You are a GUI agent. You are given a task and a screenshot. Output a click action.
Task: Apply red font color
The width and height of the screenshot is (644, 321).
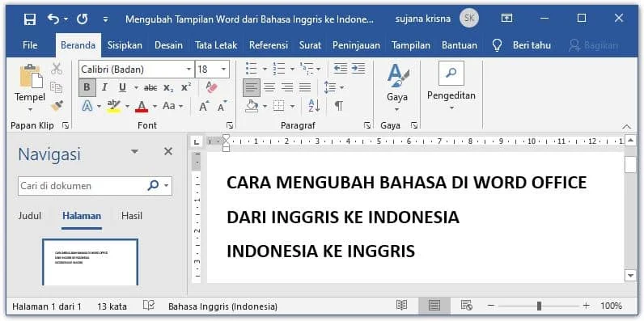click(142, 106)
